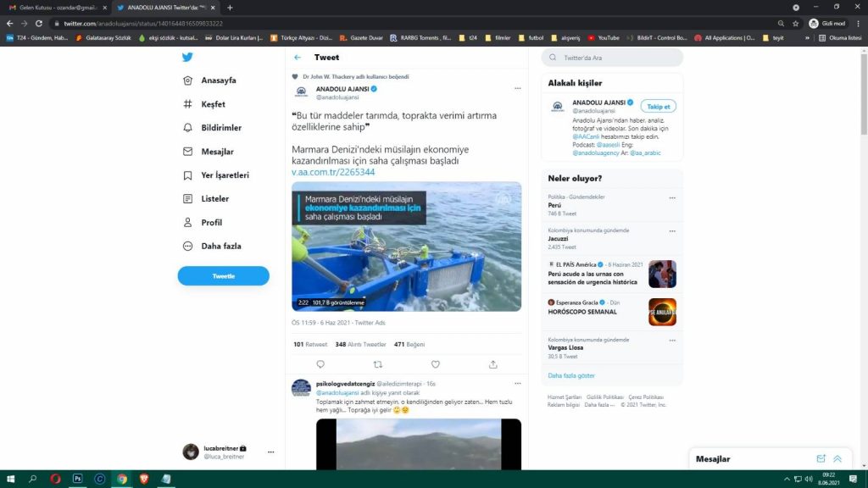Go back using the Tweet arrow
The image size is (868, 488).
pyautogui.click(x=298, y=58)
